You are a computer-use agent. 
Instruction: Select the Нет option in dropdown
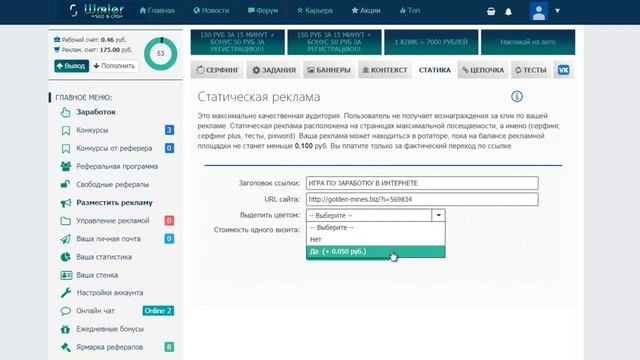[376, 240]
